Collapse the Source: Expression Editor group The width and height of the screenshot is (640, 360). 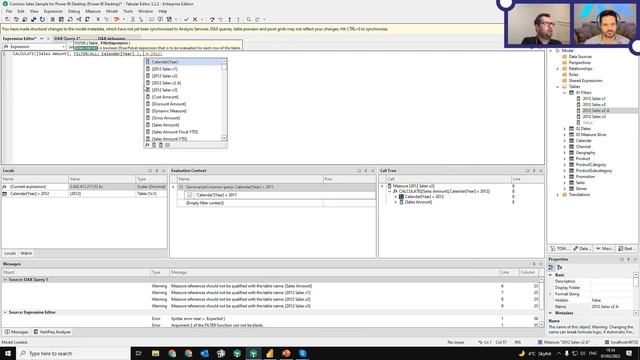5,312
